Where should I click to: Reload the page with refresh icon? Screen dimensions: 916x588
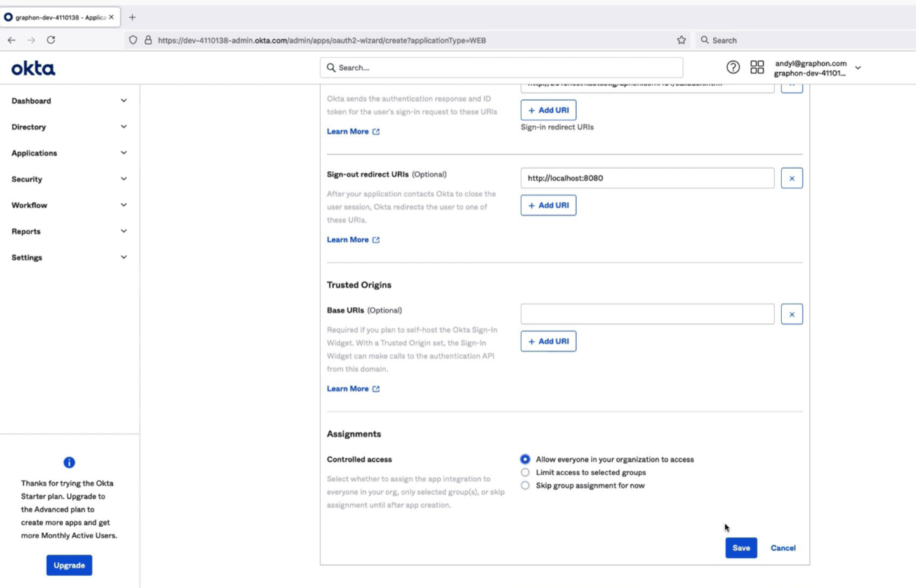pyautogui.click(x=51, y=40)
